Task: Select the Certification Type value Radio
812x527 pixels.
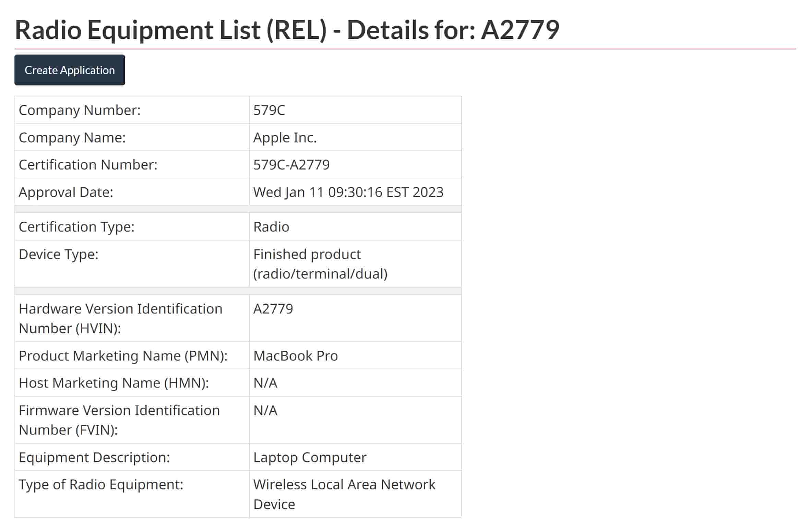Action: pyautogui.click(x=271, y=227)
